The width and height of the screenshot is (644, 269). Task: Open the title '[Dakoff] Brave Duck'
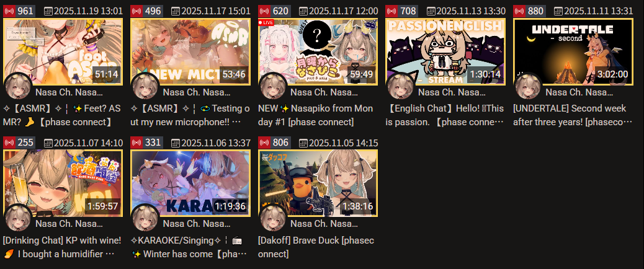(316, 247)
